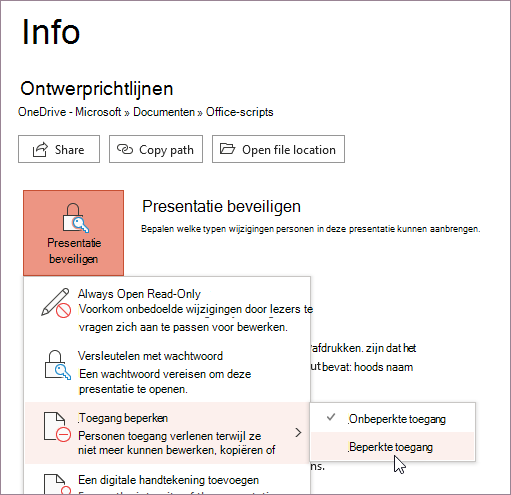Click the text 'Bepalen welke typen wijzigingen personen'
This screenshot has height=495, width=511.
pyautogui.click(x=227, y=229)
